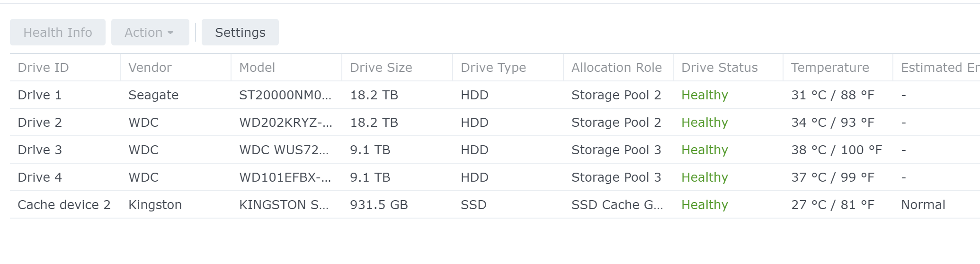Image resolution: width=980 pixels, height=264 pixels.
Task: Click the Health Info button
Action: [x=58, y=33]
